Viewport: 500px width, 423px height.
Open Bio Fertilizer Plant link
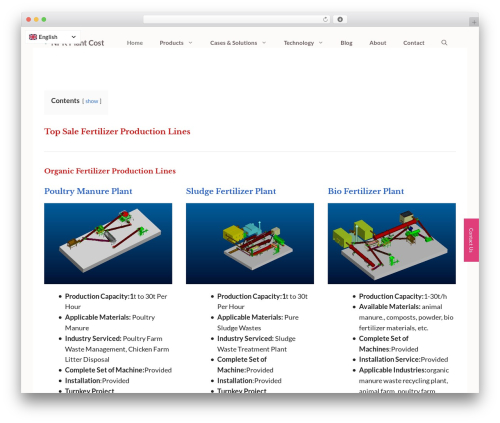[x=366, y=191]
